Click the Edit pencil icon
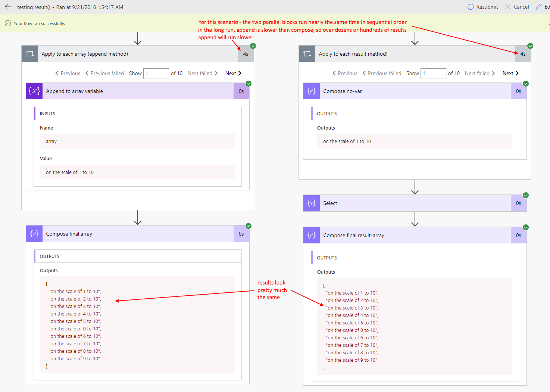This screenshot has height=392, width=550. (539, 7)
